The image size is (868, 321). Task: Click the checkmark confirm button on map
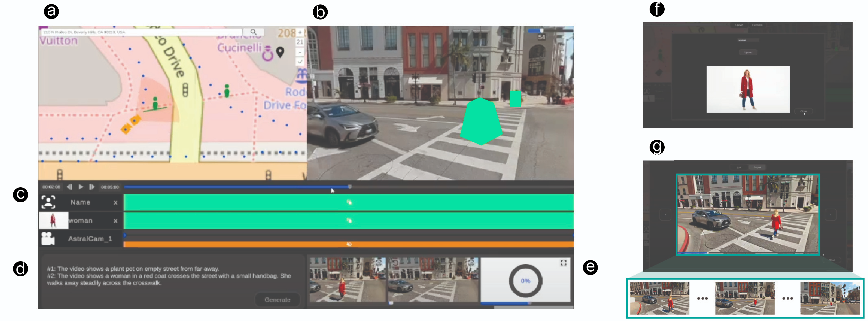(300, 62)
